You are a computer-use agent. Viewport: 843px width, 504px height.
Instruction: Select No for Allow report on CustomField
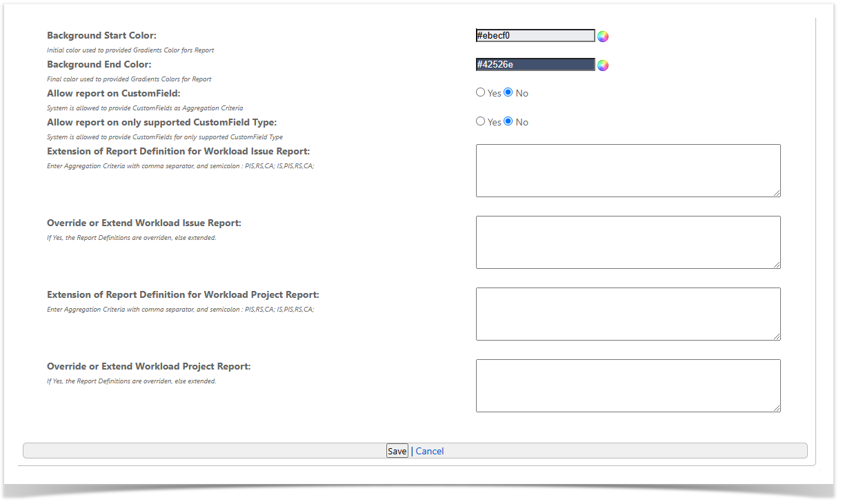tap(508, 92)
